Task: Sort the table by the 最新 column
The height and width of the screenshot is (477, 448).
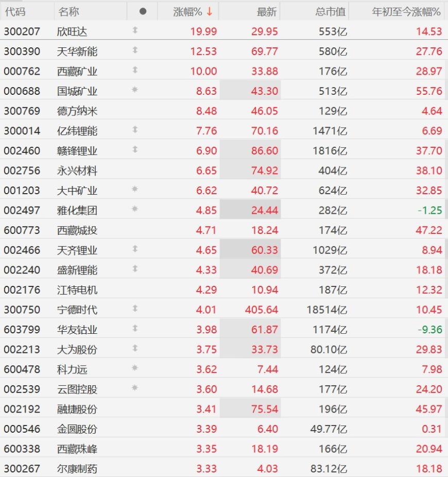Action: point(267,11)
